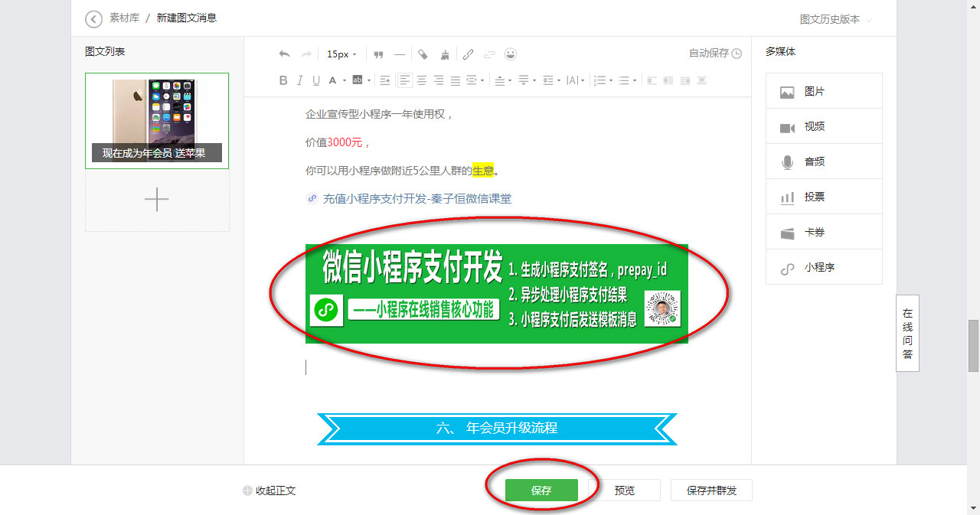Align text to the left
This screenshot has height=515, width=980.
point(404,80)
